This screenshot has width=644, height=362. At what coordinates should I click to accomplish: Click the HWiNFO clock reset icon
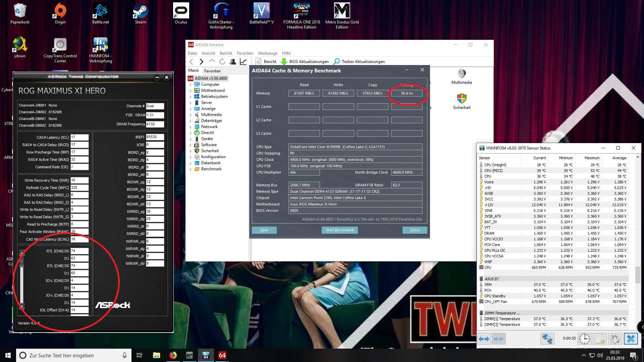point(585,339)
